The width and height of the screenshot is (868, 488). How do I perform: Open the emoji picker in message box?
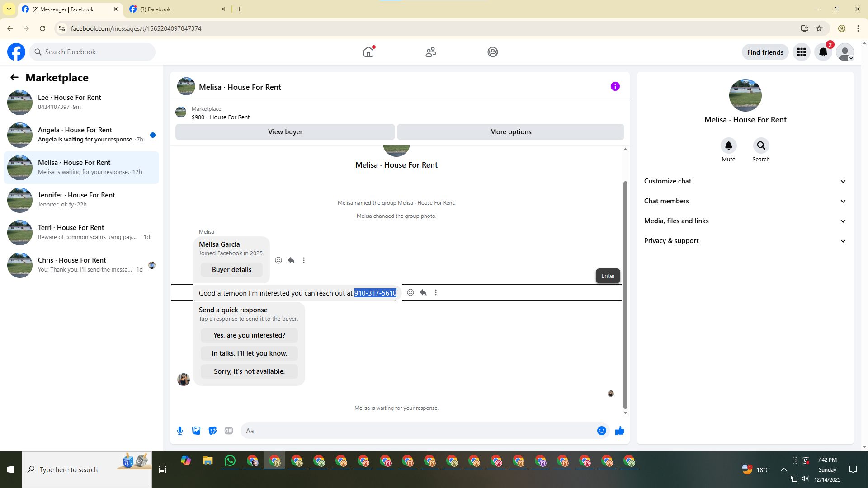[x=601, y=431]
